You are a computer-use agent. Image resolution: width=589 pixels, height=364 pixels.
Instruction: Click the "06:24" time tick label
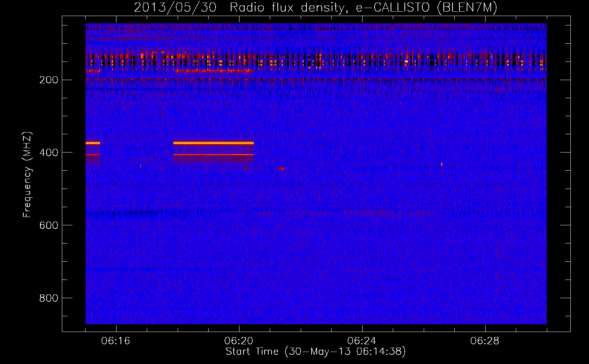[362, 341]
